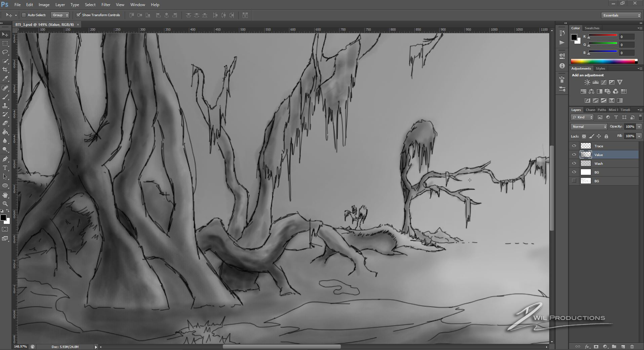Select the Clone Stamp tool

pyautogui.click(x=5, y=106)
